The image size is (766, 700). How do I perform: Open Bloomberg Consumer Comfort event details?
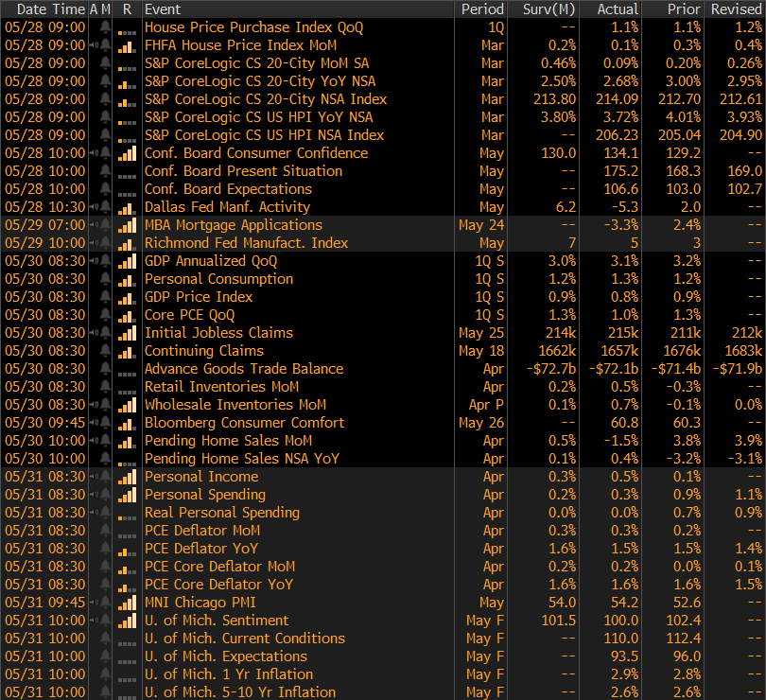pos(244,423)
